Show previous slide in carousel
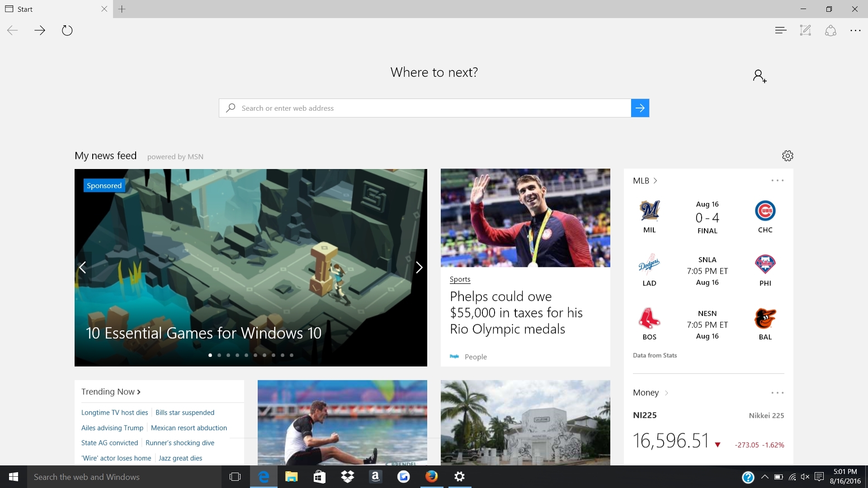The height and width of the screenshot is (488, 868). pos(83,267)
